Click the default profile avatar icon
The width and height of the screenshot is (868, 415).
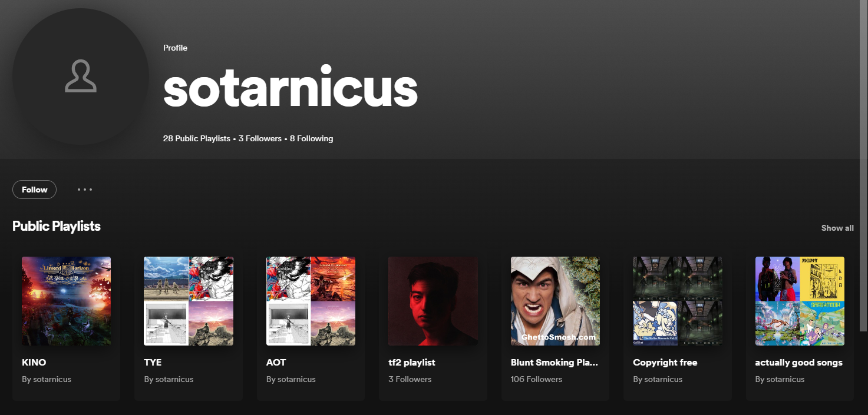click(x=81, y=77)
